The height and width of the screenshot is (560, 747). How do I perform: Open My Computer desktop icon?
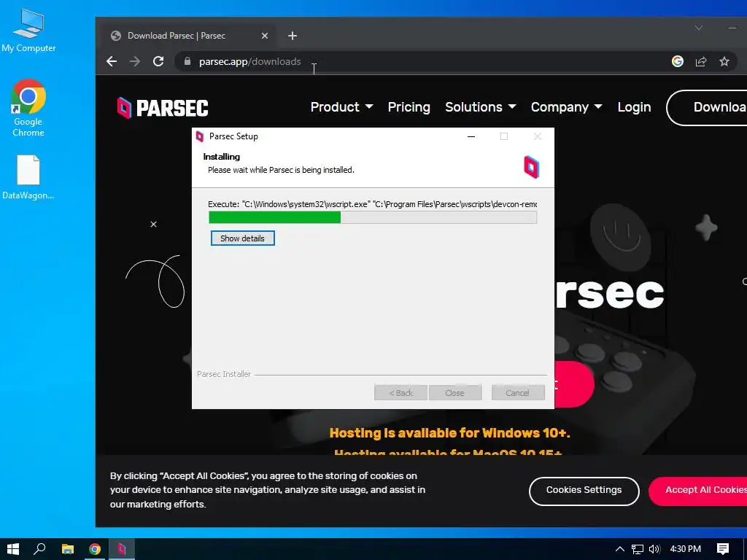pyautogui.click(x=28, y=31)
